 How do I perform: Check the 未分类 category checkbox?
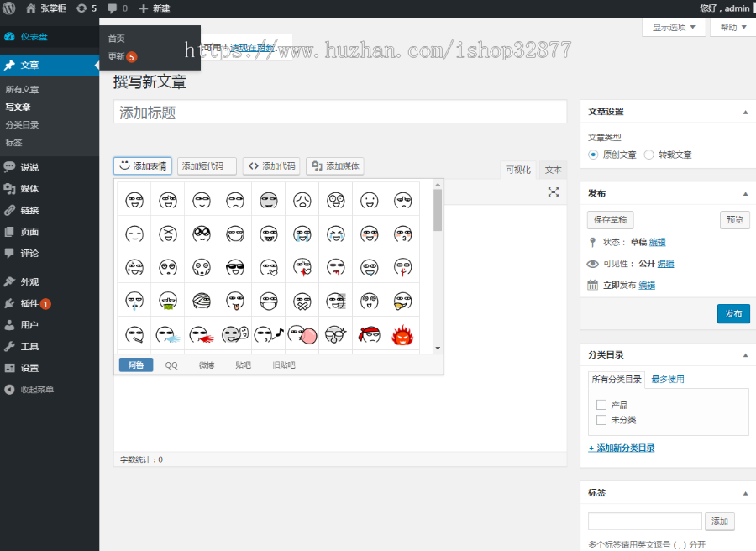coord(601,420)
